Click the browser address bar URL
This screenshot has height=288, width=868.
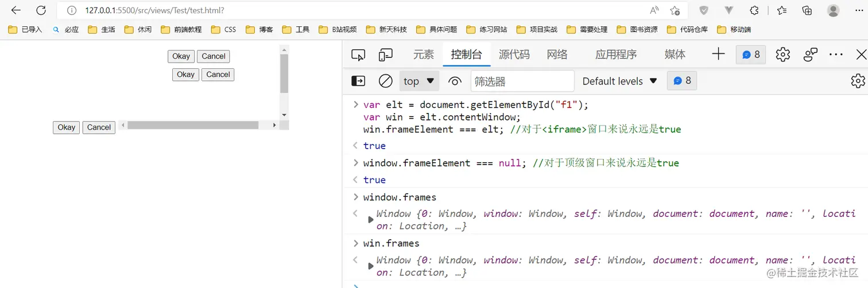point(154,10)
